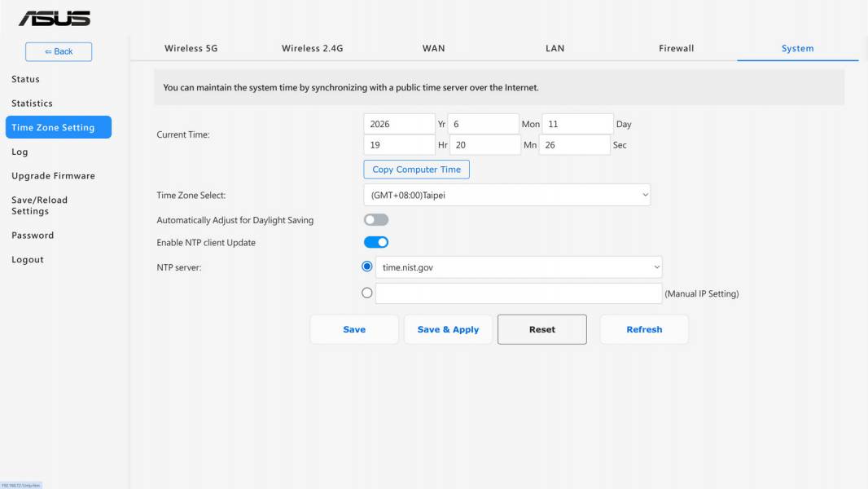Open the WAN tab
This screenshot has height=489, width=868.
[x=433, y=48]
